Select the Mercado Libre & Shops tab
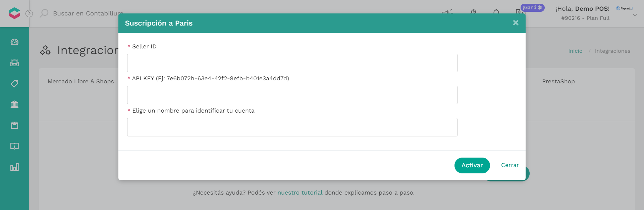Screen dimensions: 644x210 coord(81,81)
